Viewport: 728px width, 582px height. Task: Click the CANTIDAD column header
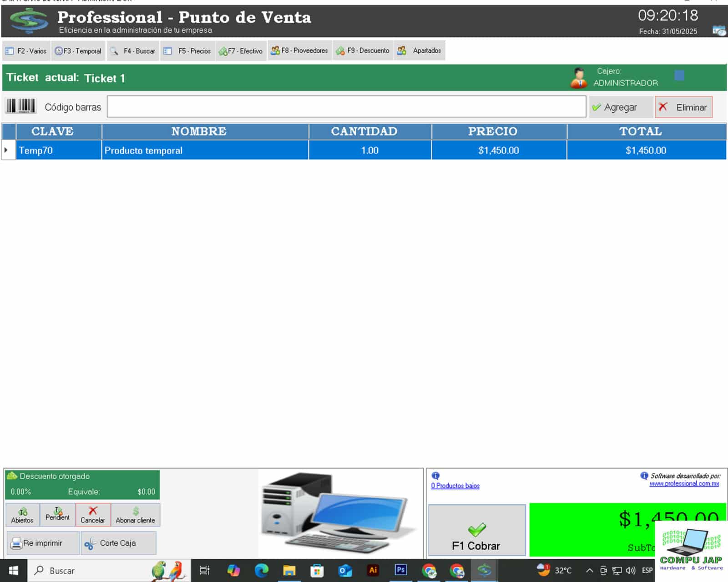point(370,131)
